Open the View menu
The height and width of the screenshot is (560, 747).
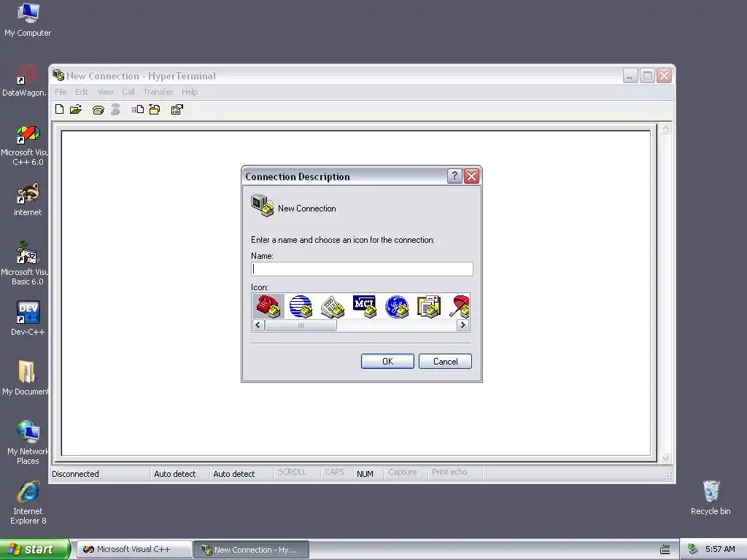click(105, 92)
